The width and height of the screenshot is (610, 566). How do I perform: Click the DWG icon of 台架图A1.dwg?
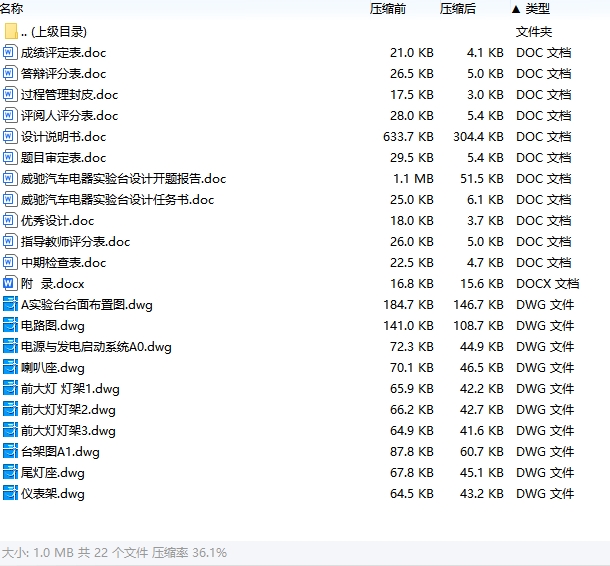pos(10,452)
